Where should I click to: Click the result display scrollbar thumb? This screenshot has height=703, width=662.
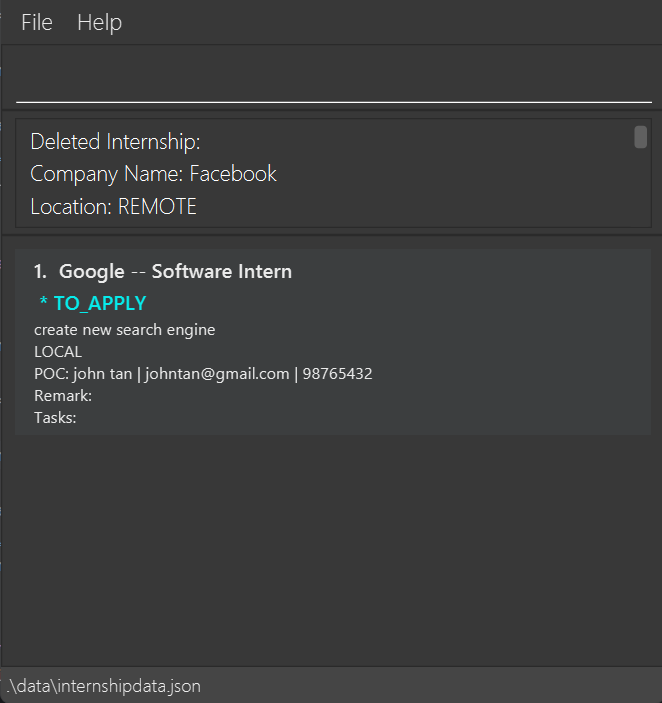tap(640, 137)
